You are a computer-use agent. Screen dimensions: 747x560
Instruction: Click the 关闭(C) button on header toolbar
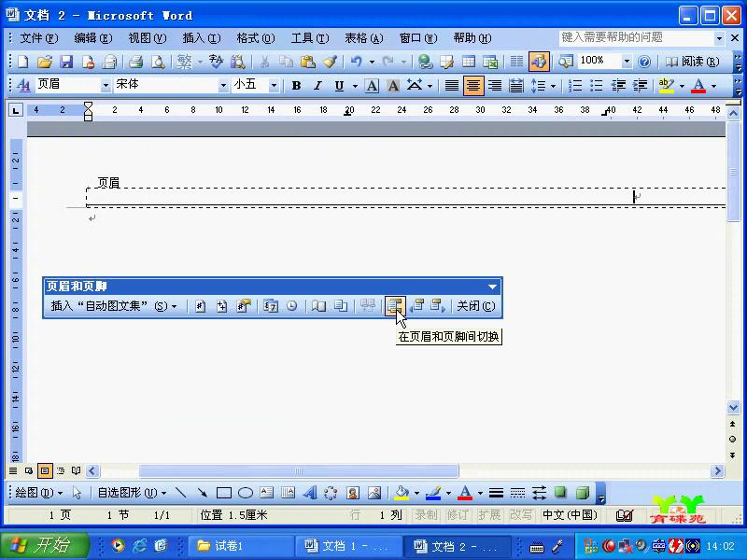[476, 306]
